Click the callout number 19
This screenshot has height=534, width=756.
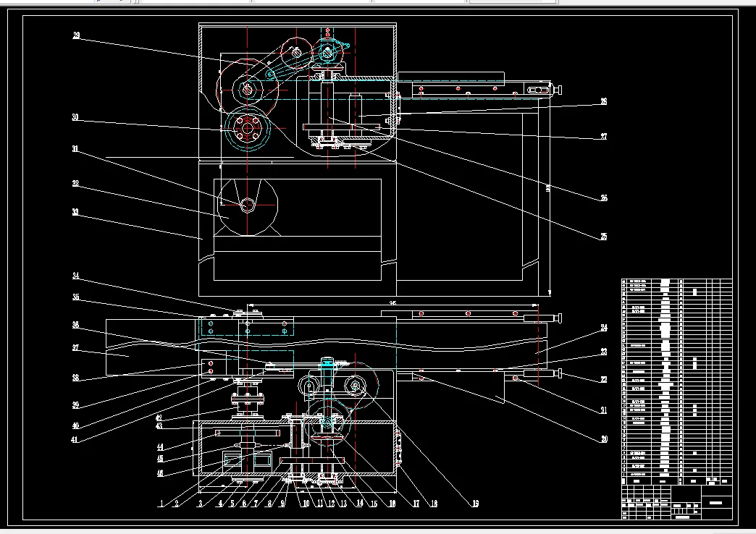click(x=475, y=504)
